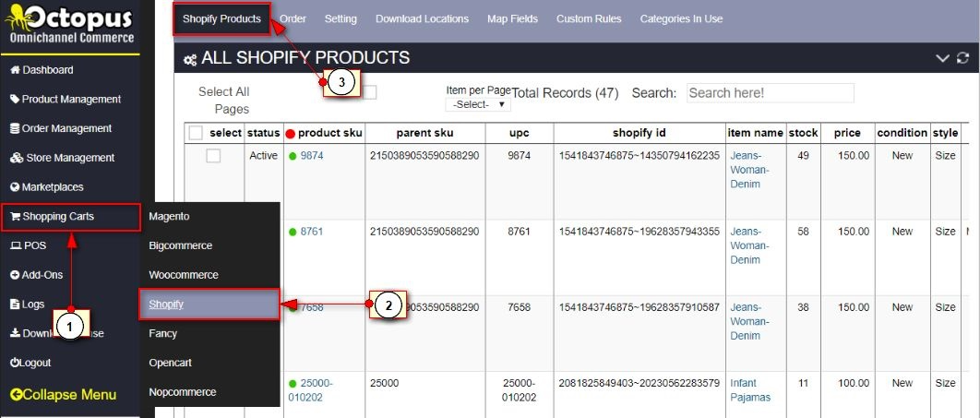
Task: Tick the header select checkbox
Action: coord(196,133)
